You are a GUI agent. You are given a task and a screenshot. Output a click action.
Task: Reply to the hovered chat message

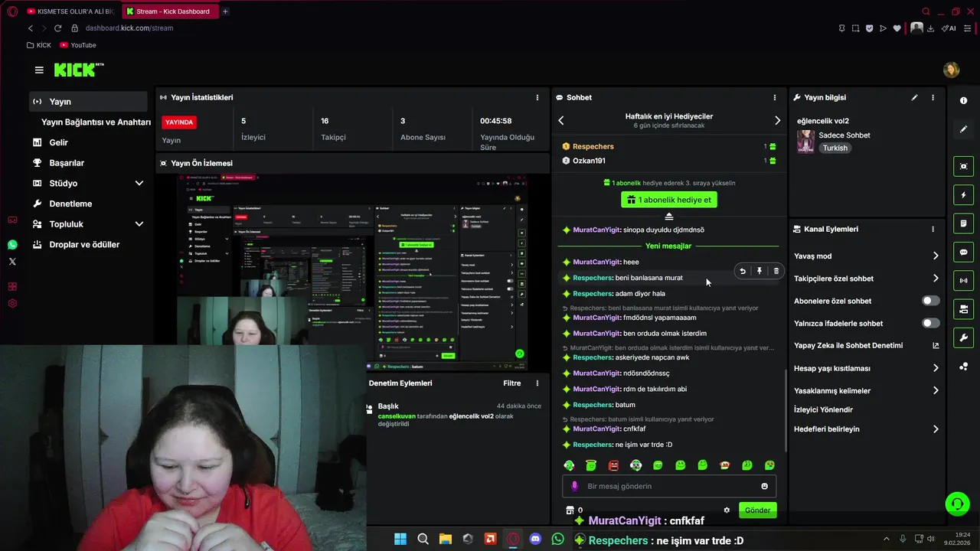pyautogui.click(x=742, y=271)
